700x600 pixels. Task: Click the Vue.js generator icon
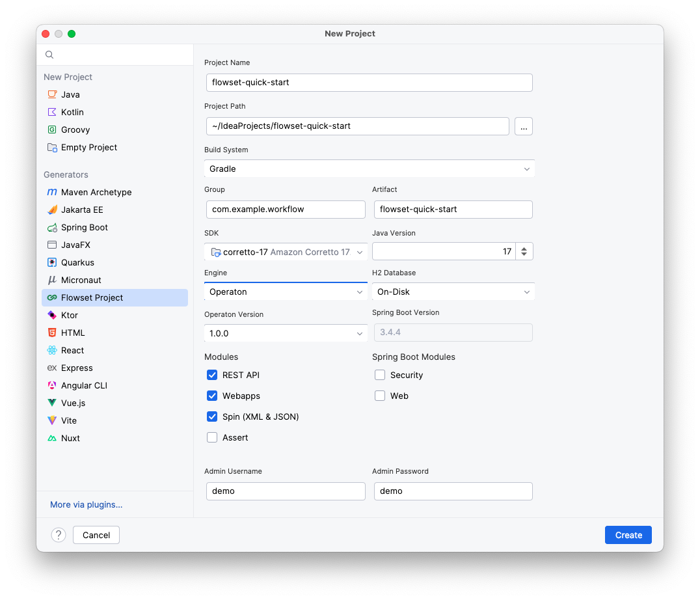[x=53, y=403]
